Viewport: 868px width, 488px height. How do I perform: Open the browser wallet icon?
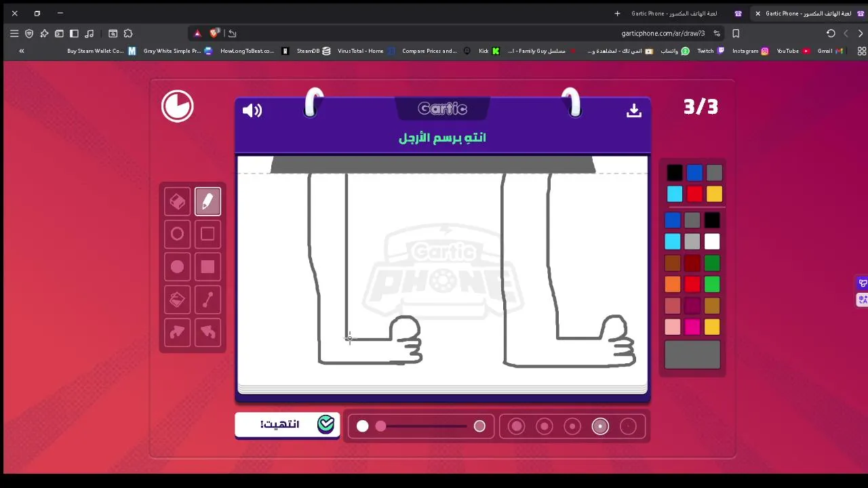click(x=59, y=33)
